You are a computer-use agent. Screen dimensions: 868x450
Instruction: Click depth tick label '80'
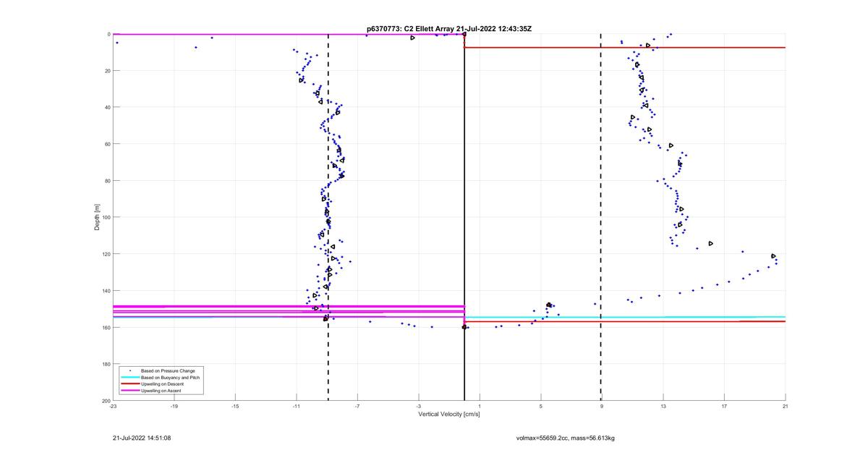coord(107,181)
